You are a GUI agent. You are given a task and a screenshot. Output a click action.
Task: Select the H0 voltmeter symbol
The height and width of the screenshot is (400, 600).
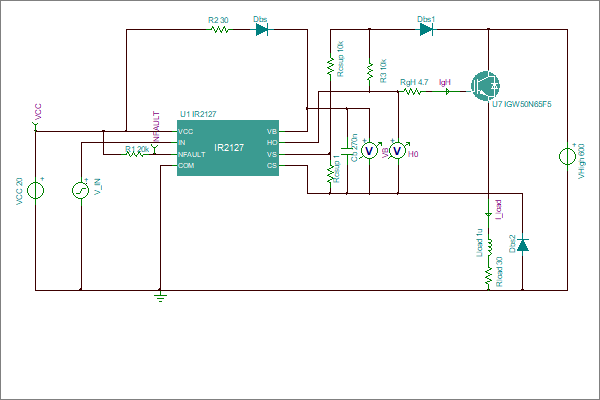pyautogui.click(x=398, y=151)
